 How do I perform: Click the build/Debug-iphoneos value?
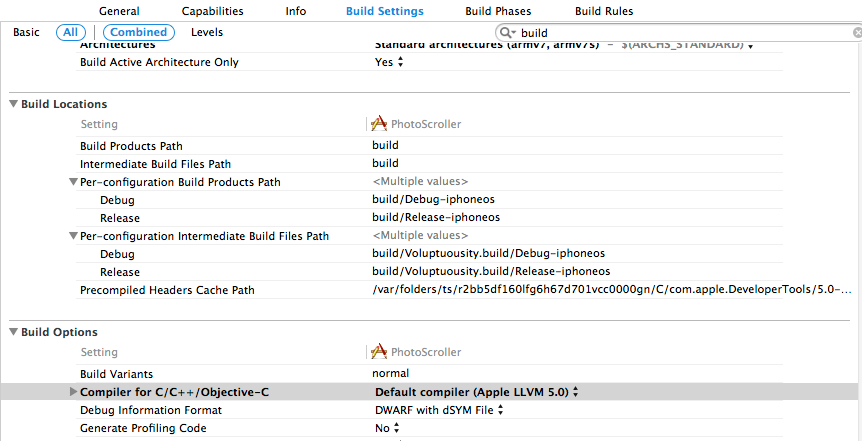(434, 200)
